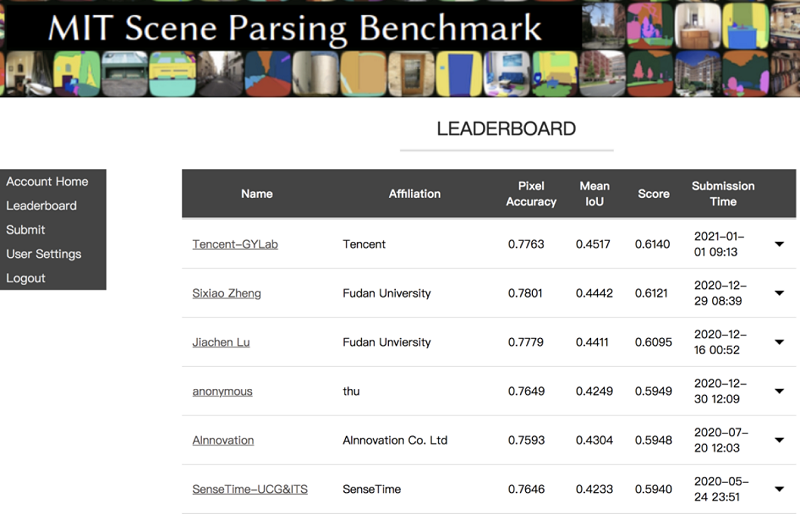Expand the anonymous row dropdown arrow

pyautogui.click(x=779, y=391)
